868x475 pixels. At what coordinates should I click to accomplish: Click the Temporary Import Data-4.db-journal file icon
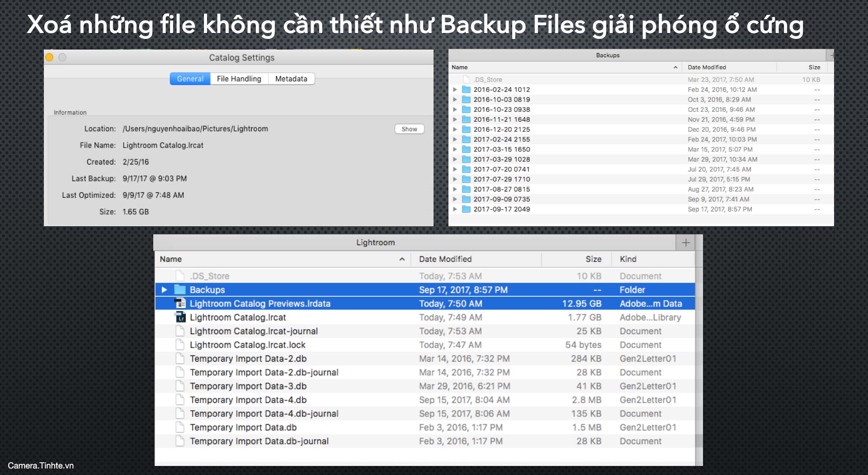tap(180, 413)
